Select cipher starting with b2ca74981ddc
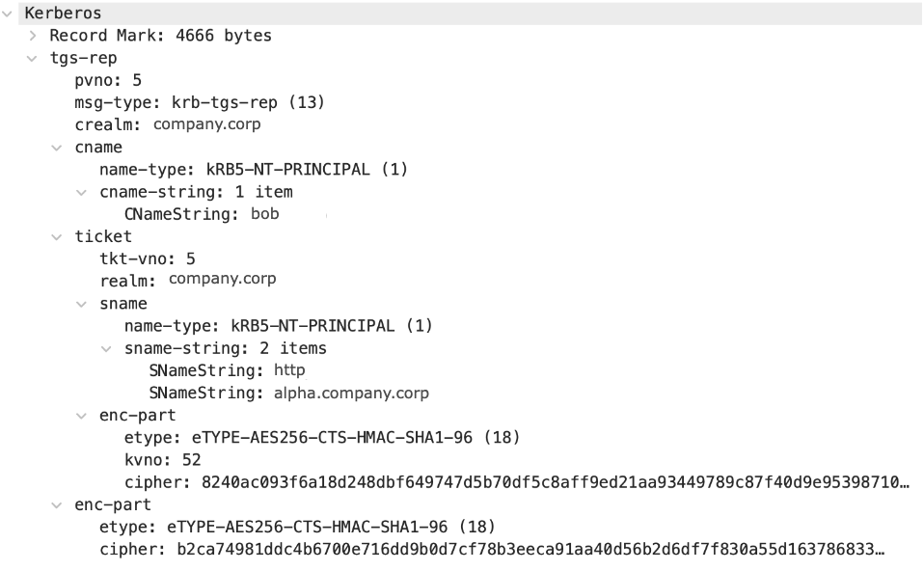 (492, 549)
